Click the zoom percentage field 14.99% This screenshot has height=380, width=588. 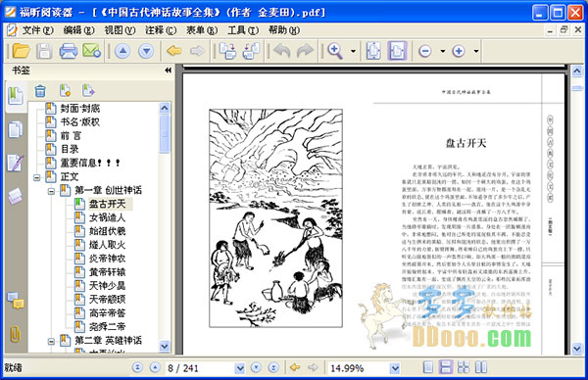359,368
